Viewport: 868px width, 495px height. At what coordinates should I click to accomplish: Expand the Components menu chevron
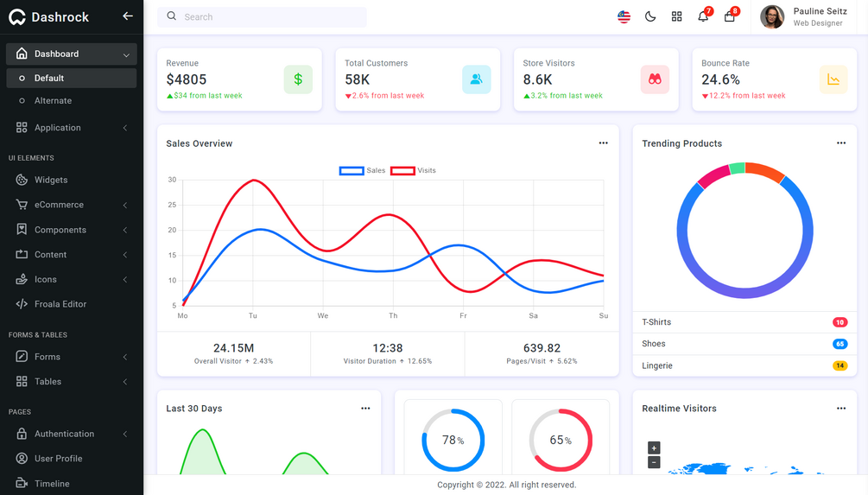tap(125, 230)
